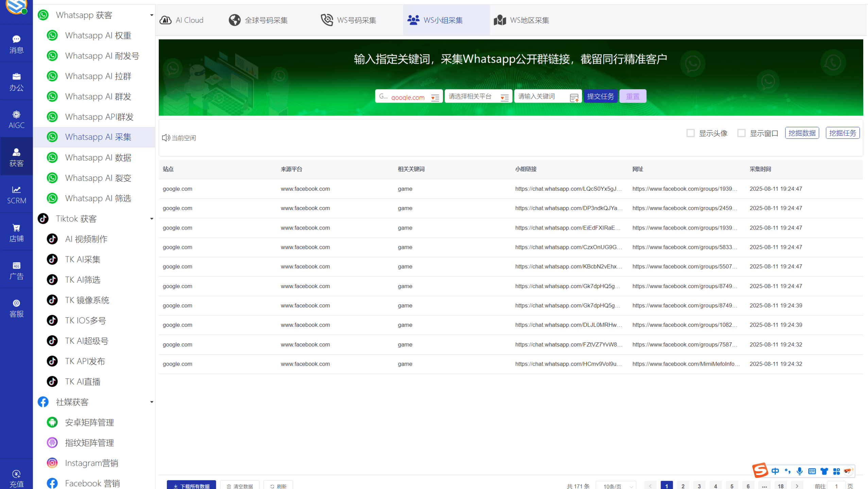Click the 充值 recharge icon
This screenshot has width=868, height=489.
point(16,478)
